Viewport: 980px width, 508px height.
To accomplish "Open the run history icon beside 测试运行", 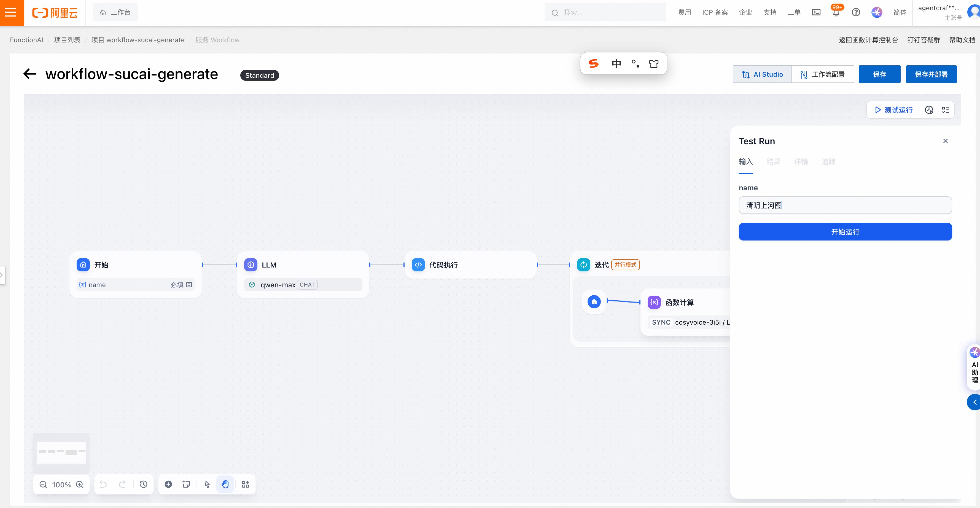I will 929,110.
